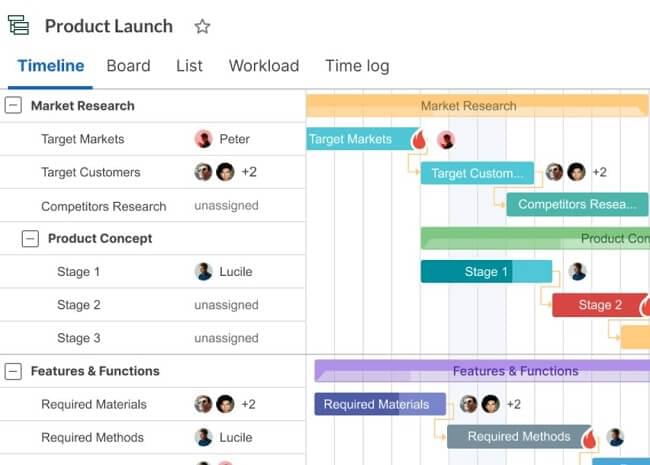Click Peter's avatar in the Target Markets row
Image resolution: width=650 pixels, height=465 pixels.
204,139
